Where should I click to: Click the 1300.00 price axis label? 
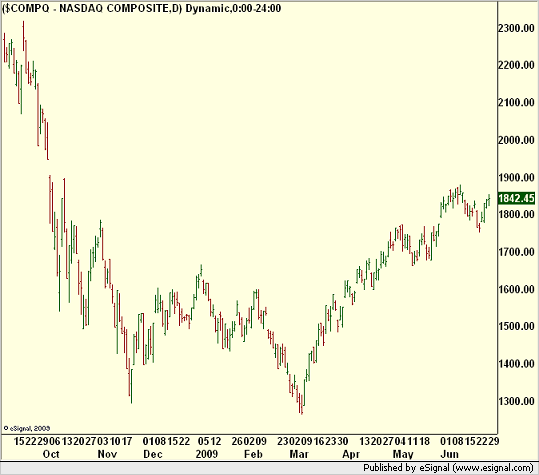516,401
